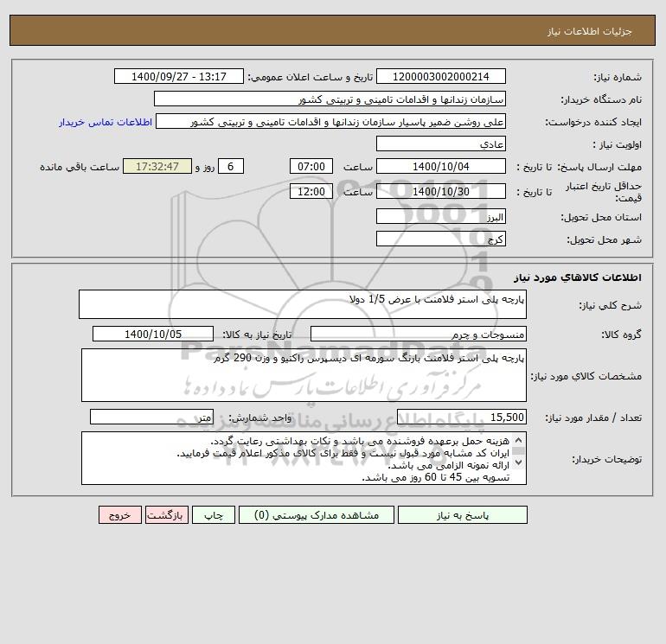Click the بازگشت back button

click(166, 515)
